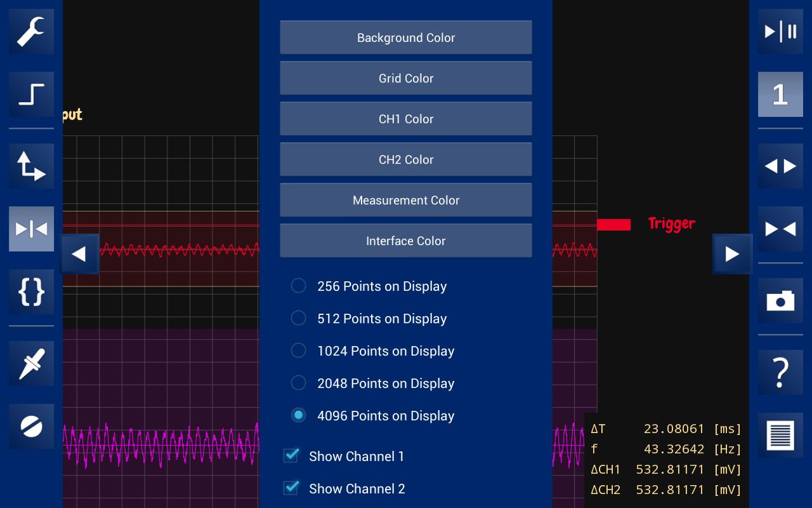The width and height of the screenshot is (812, 508).
Task: Open the Interface Color settings
Action: (406, 241)
